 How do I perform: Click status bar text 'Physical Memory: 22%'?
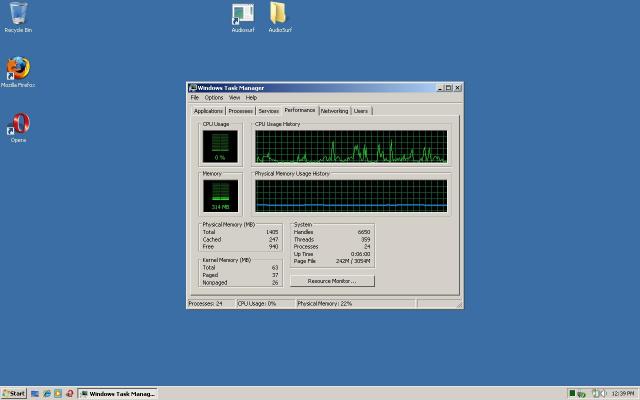(324, 304)
